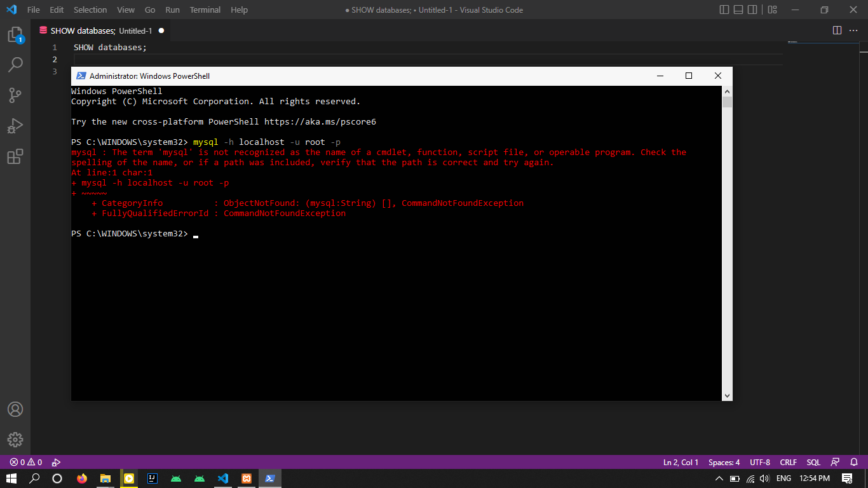Image resolution: width=868 pixels, height=488 pixels.
Task: Click the Ln 2, Col 1 status entry
Action: click(681, 462)
